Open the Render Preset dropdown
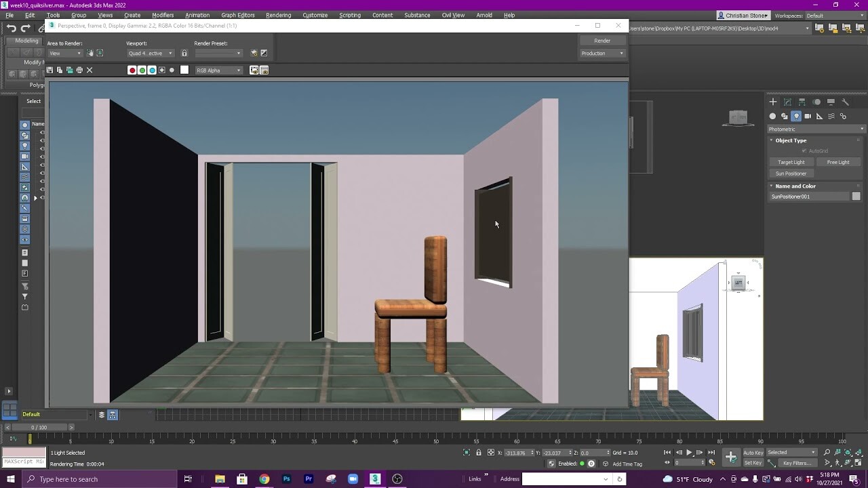This screenshot has height=488, width=868. tap(218, 53)
